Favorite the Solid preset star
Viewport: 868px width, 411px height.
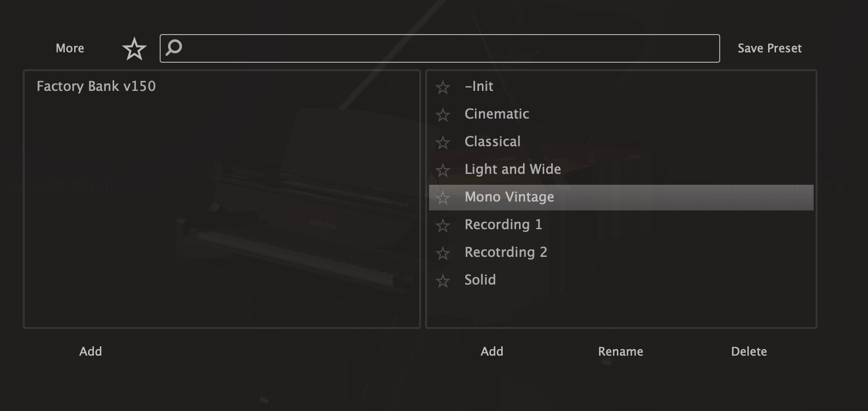coord(443,281)
